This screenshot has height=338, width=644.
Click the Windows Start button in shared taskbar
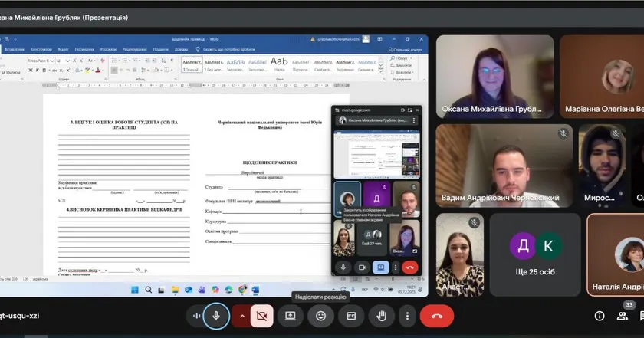[135, 289]
